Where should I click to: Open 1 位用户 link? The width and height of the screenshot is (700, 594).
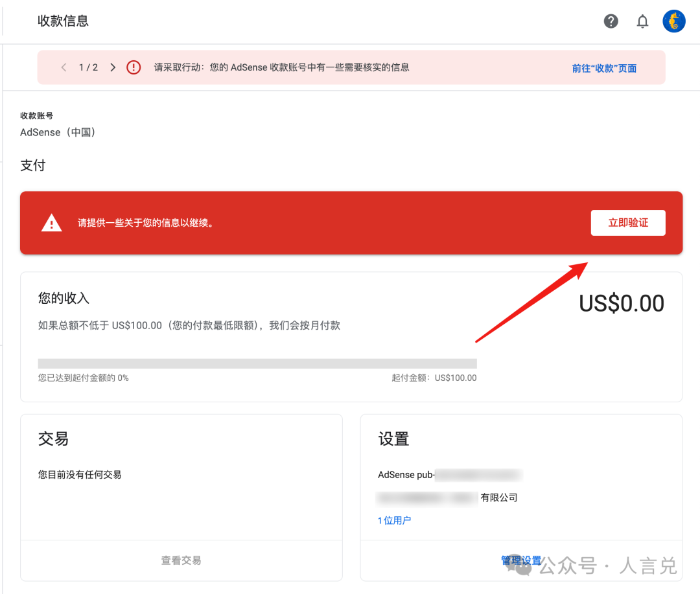[x=394, y=520]
